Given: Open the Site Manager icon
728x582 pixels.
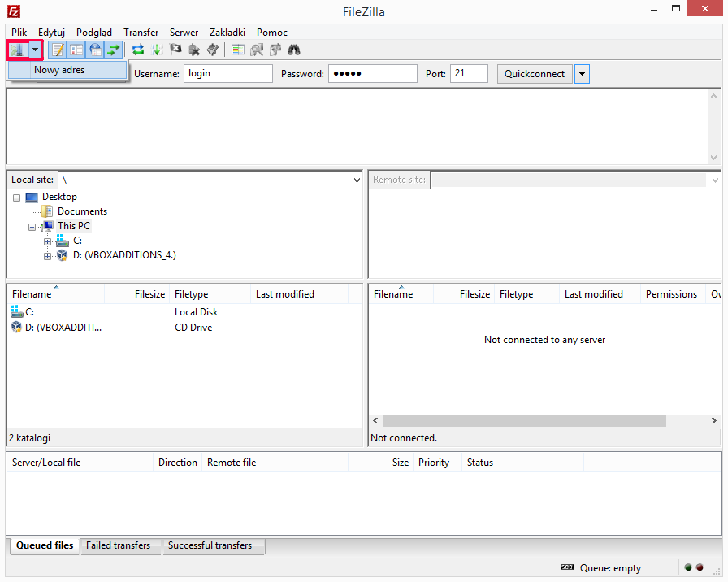Looking at the screenshot, I should coord(17,50).
